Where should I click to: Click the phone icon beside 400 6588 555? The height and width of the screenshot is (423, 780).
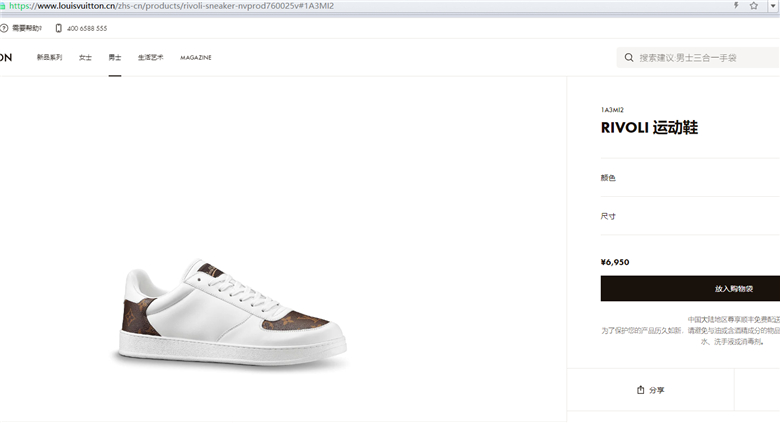59,28
